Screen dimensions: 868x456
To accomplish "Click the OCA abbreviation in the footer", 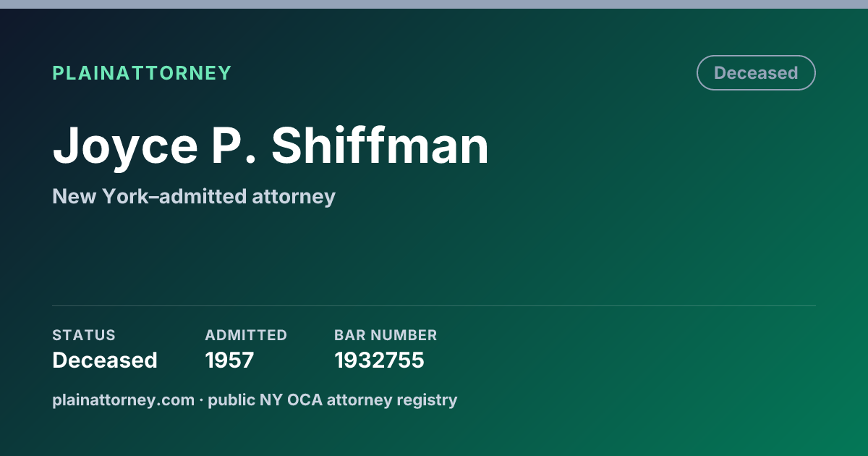I will coord(304,400).
